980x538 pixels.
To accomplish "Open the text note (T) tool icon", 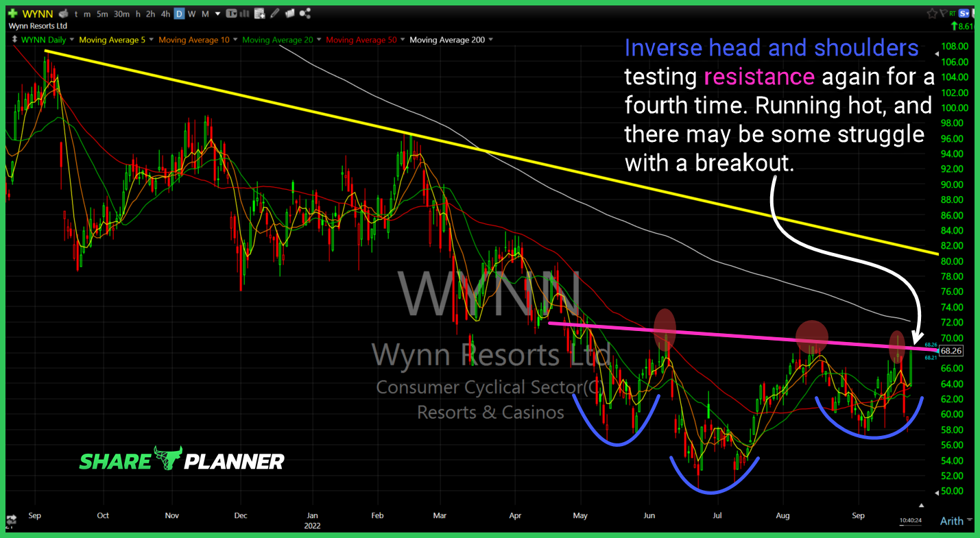I will click(x=231, y=14).
